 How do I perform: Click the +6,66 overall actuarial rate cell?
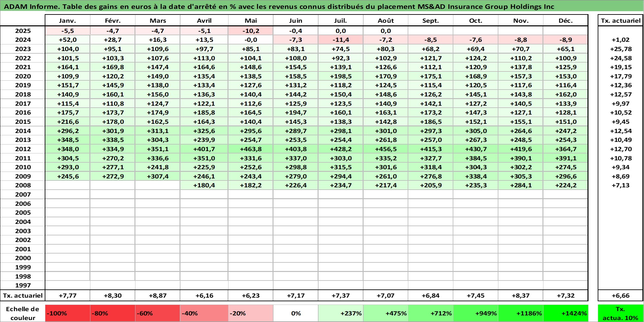tap(620, 296)
